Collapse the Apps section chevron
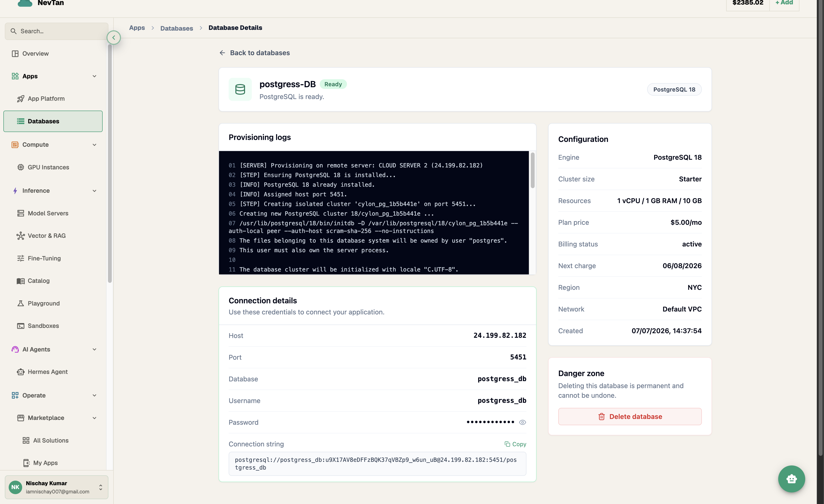Screen dimensions: 824x504 coord(94,76)
